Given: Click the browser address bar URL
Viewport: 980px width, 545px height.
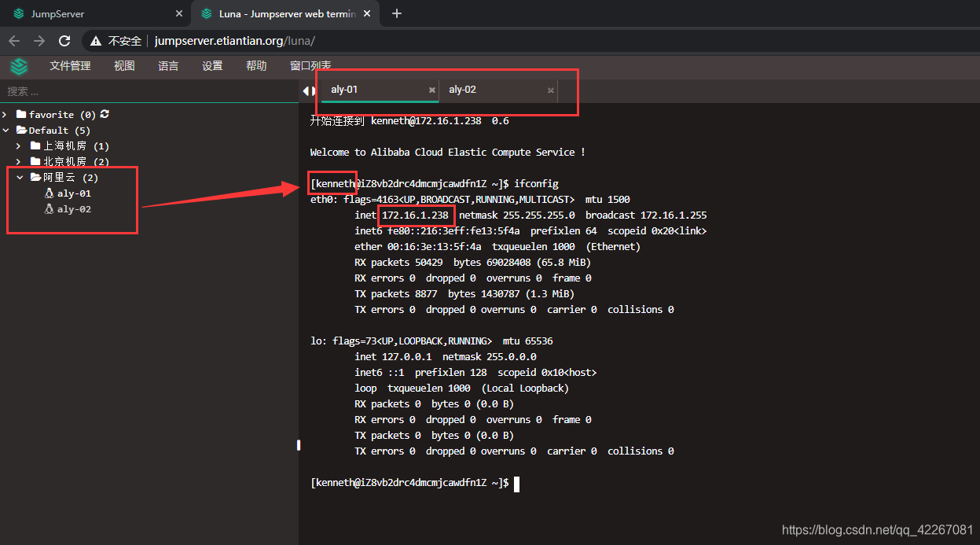Looking at the screenshot, I should click(x=235, y=41).
